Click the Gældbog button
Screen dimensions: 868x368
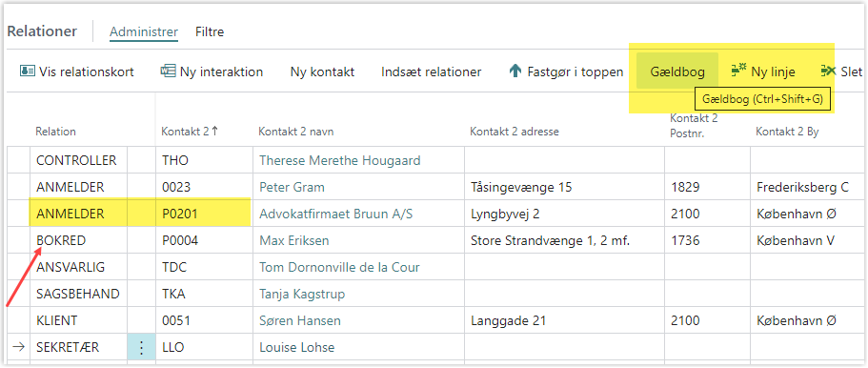[x=677, y=72]
